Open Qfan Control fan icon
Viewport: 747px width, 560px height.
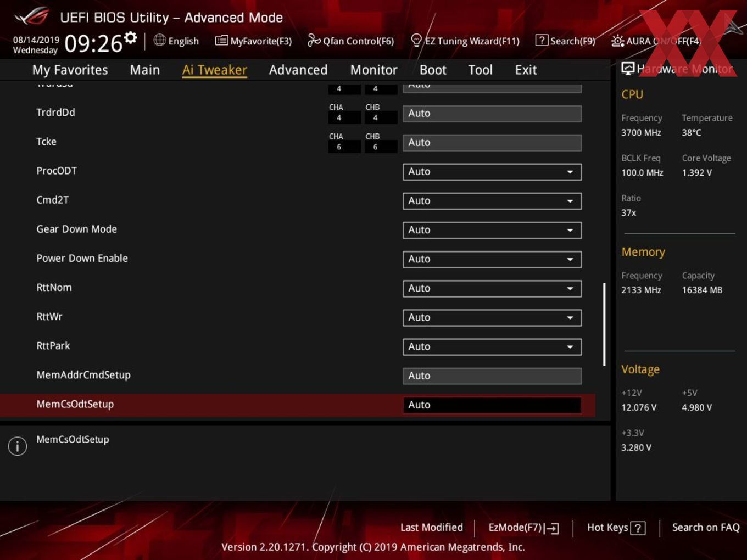(314, 40)
